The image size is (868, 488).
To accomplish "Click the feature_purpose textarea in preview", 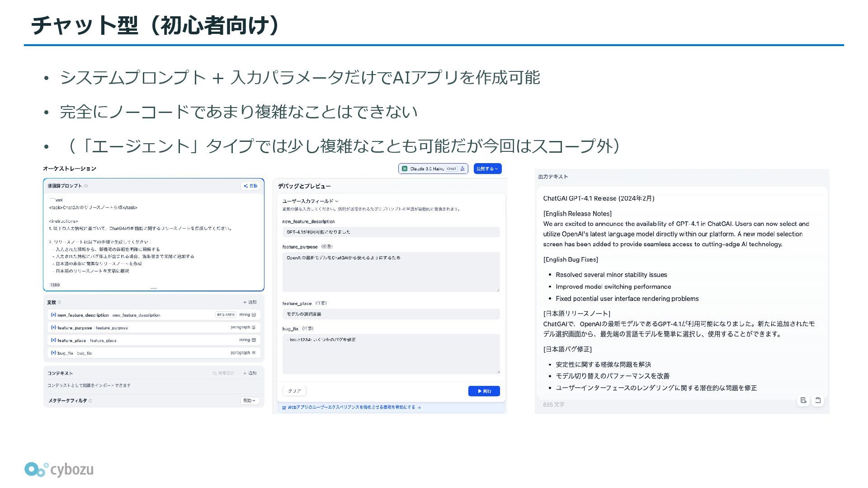I will (391, 272).
